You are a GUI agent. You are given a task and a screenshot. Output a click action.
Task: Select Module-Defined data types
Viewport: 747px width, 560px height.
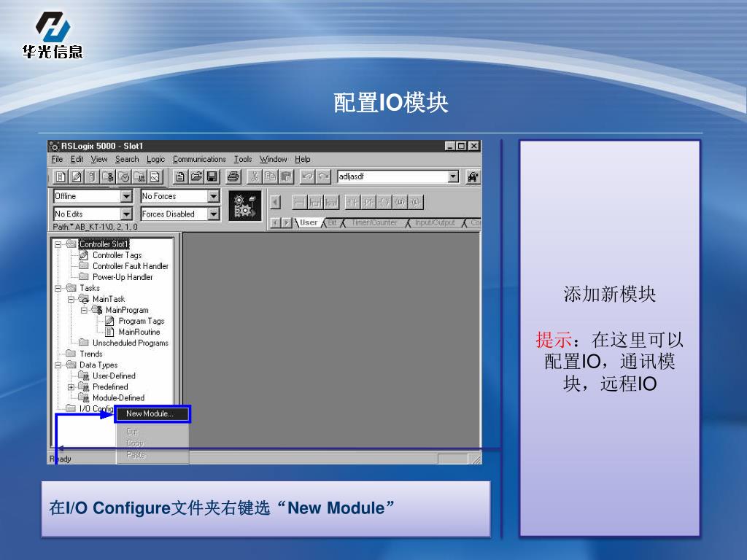click(x=118, y=397)
